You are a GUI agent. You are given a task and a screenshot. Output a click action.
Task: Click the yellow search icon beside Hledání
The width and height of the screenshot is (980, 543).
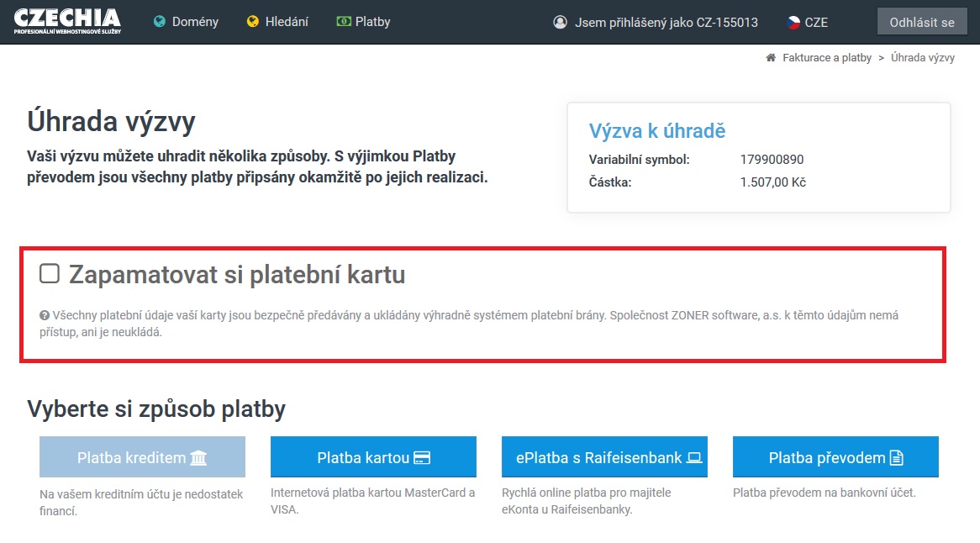click(253, 22)
